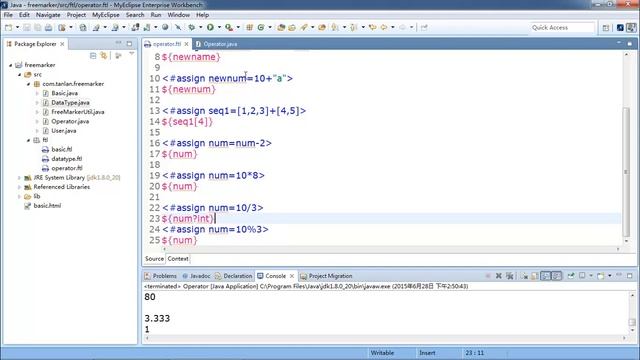Select DataType.java in Package Explorer
Viewport: 640px width, 360px height.
tap(70, 102)
